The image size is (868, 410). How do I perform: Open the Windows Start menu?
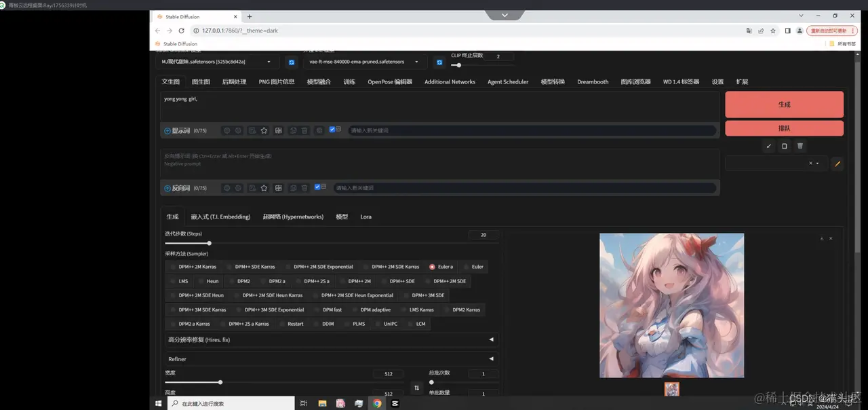click(158, 403)
